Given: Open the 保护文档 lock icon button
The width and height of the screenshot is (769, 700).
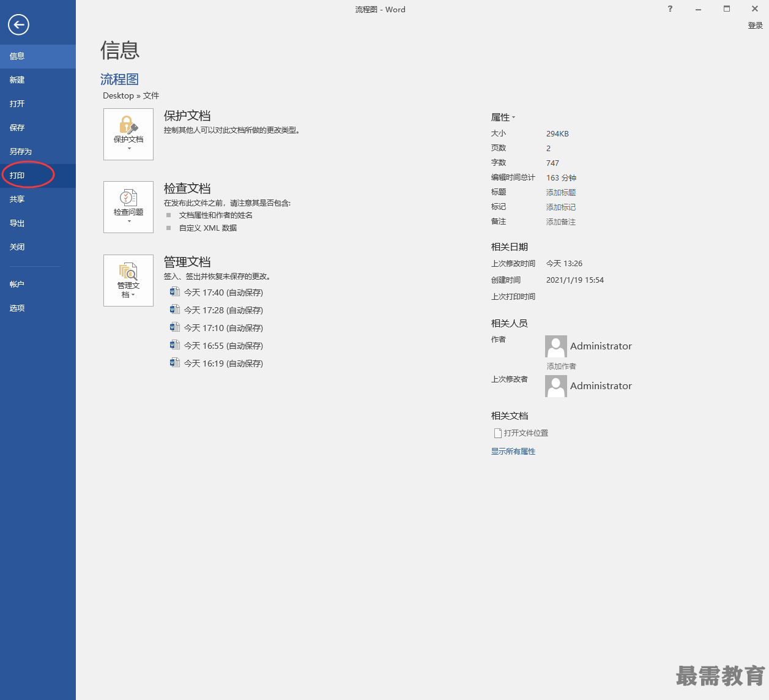Looking at the screenshot, I should click(x=128, y=134).
